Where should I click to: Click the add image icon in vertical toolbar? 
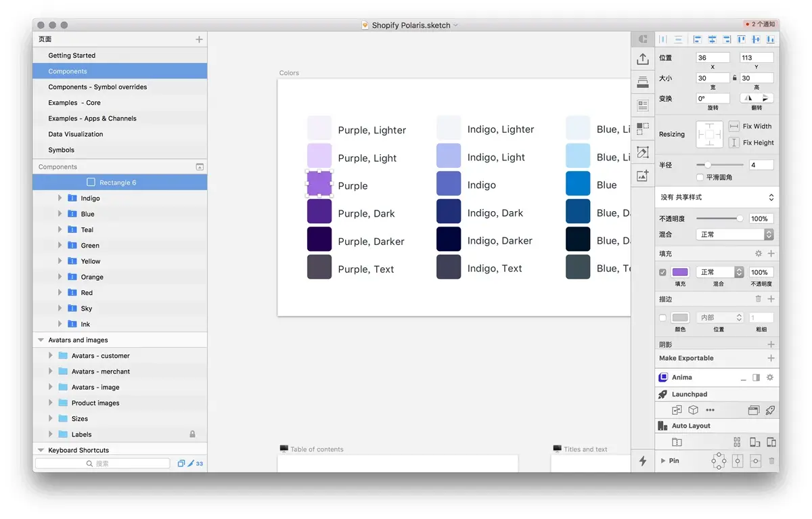(x=642, y=175)
